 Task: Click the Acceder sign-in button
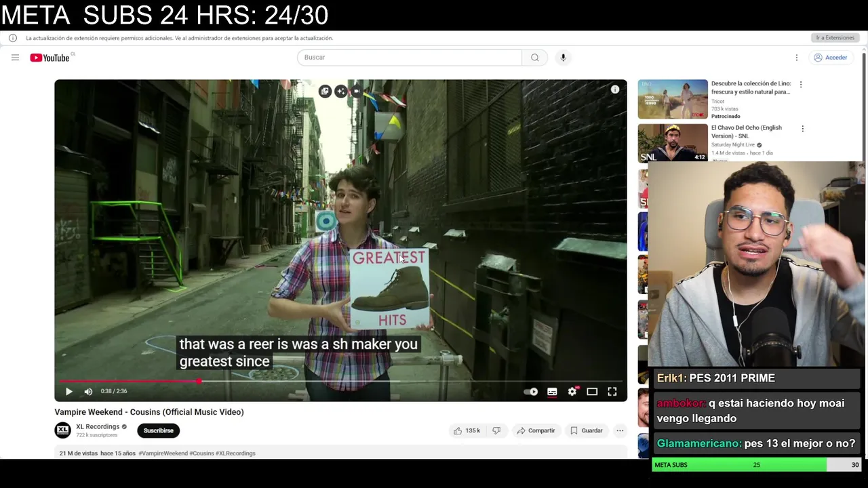[831, 58]
